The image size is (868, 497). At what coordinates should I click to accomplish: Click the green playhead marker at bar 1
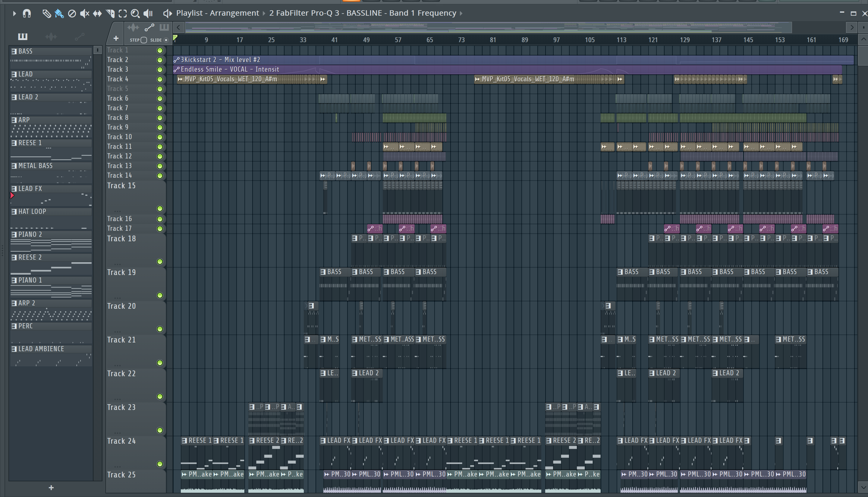175,38
